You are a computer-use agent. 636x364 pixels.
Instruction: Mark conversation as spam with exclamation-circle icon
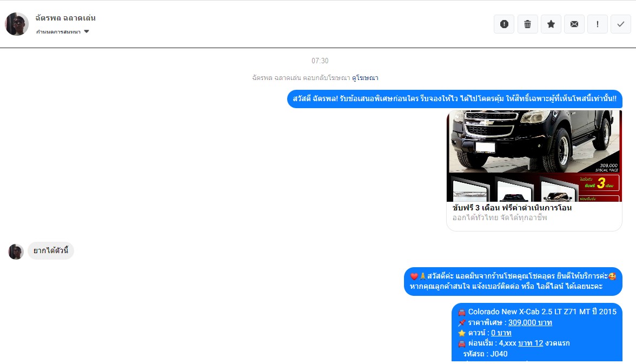504,24
